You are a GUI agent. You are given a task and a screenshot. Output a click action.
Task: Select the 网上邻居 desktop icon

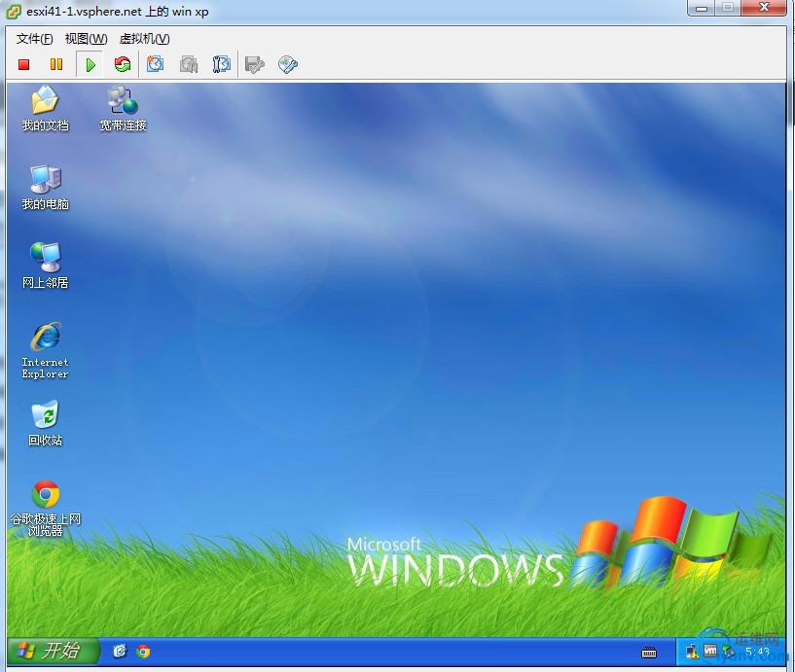click(x=45, y=266)
